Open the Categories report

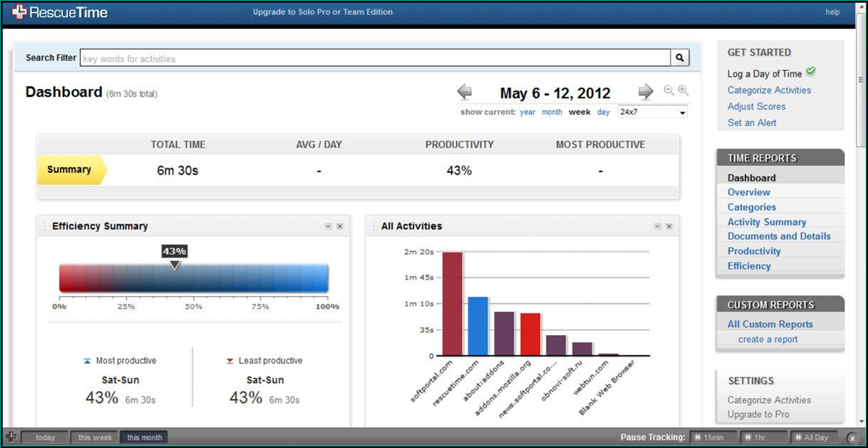751,208
